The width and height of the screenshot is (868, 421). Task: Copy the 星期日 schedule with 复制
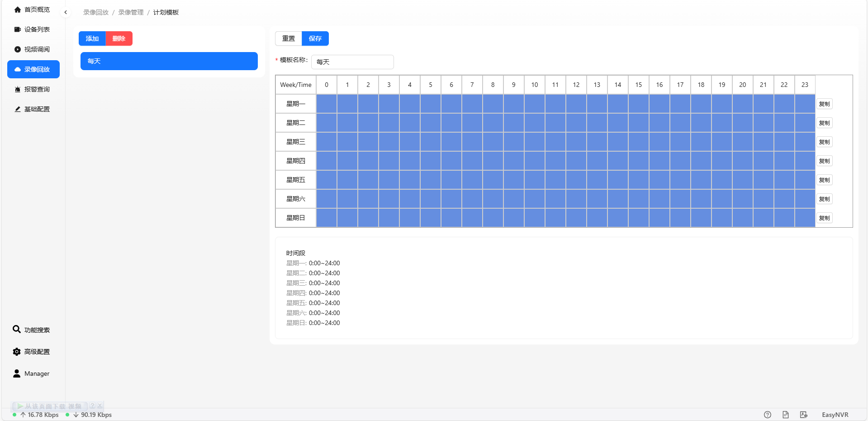[825, 218]
